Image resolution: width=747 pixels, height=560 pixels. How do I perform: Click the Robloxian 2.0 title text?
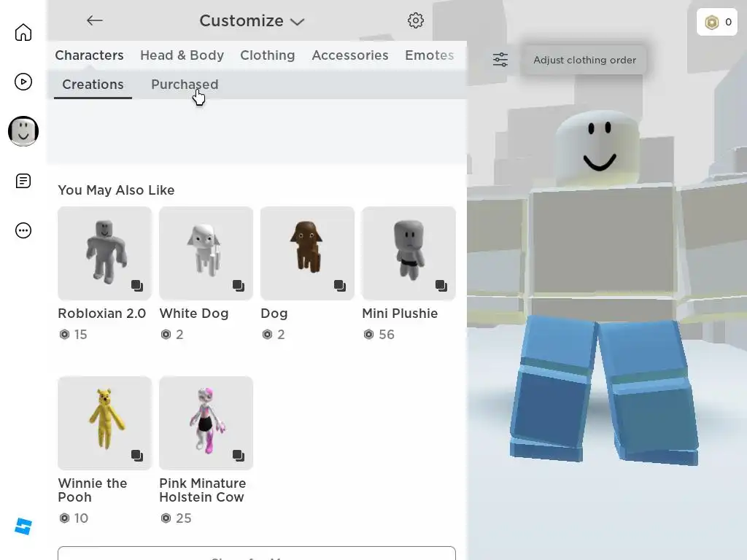(x=102, y=314)
